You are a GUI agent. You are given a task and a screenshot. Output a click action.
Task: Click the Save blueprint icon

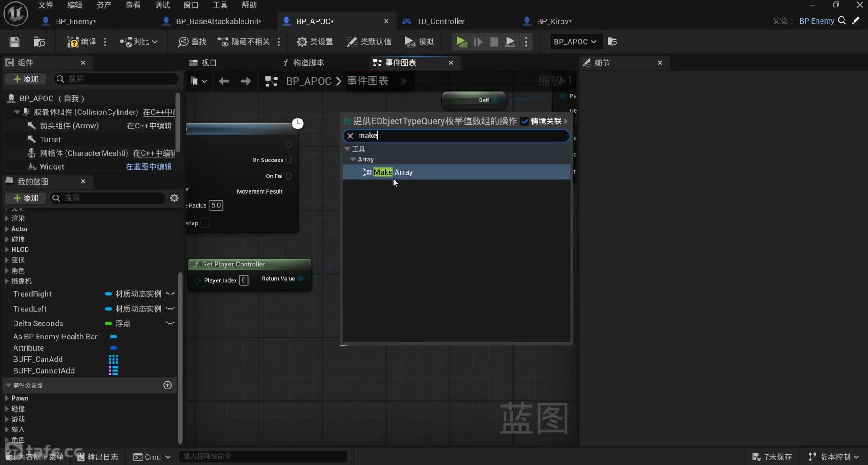(x=14, y=42)
